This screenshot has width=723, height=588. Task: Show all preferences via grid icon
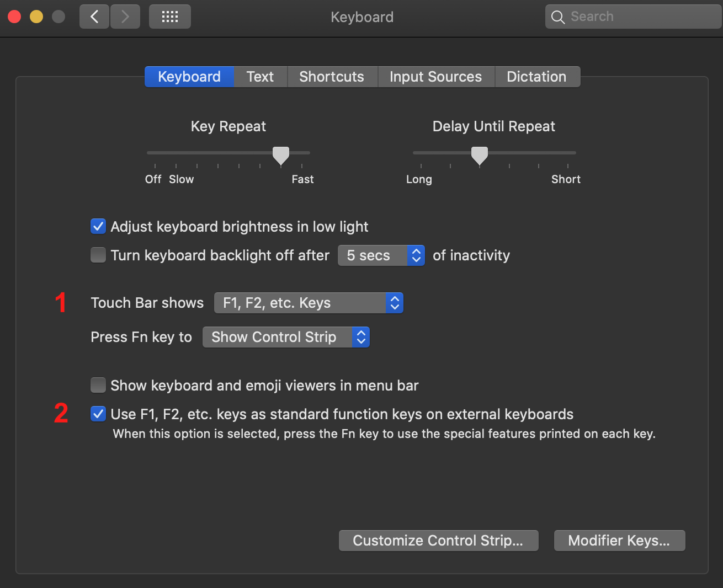pos(169,17)
